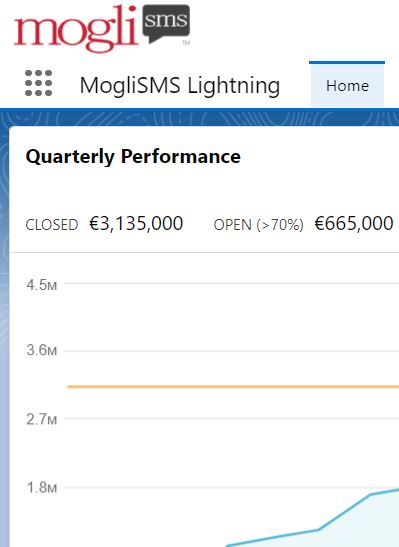Click the sms speech bubble graphic
Screen dimensions: 399x547
click(166, 24)
